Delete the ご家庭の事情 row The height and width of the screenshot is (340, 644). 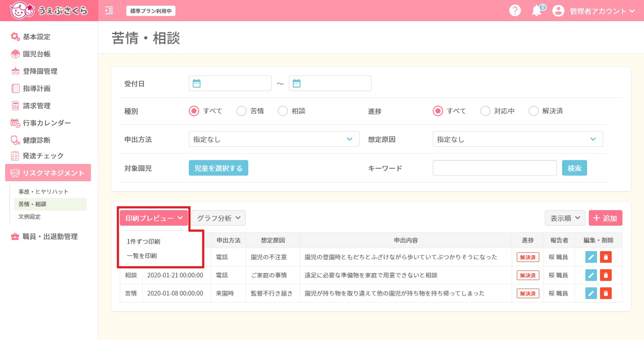(606, 275)
